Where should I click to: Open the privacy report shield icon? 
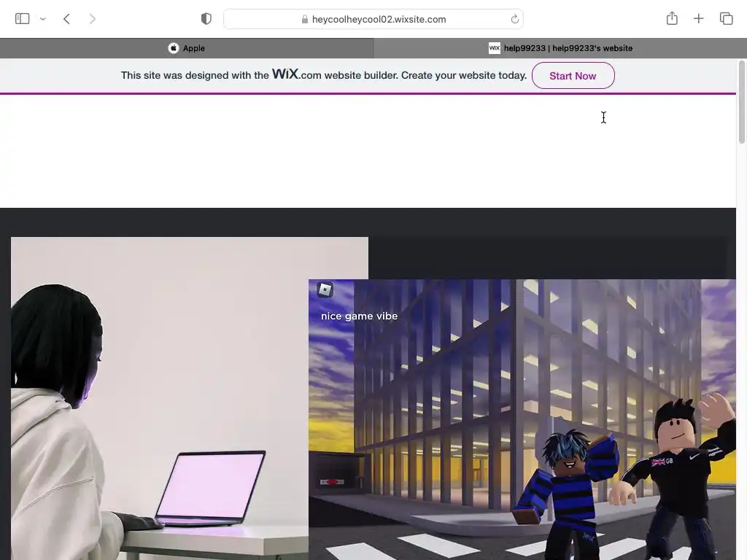point(206,18)
